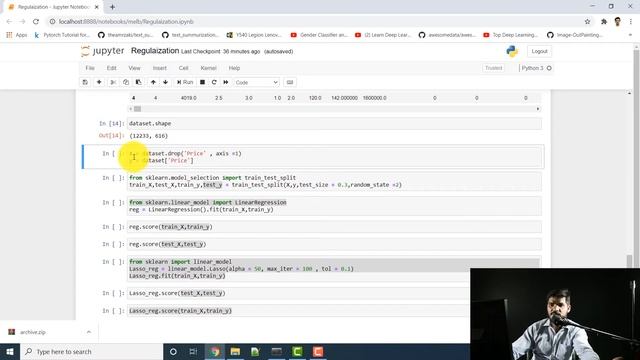Move selected cell up arrow
This screenshot has width=640, height=360.
153,82
